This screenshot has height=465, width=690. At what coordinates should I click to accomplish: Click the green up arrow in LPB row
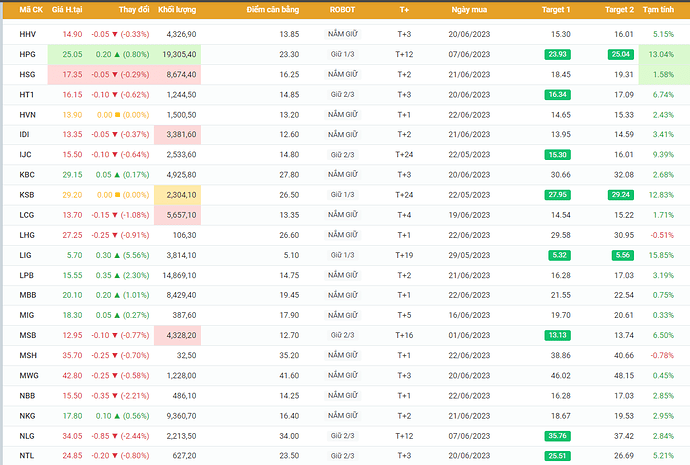(x=117, y=275)
